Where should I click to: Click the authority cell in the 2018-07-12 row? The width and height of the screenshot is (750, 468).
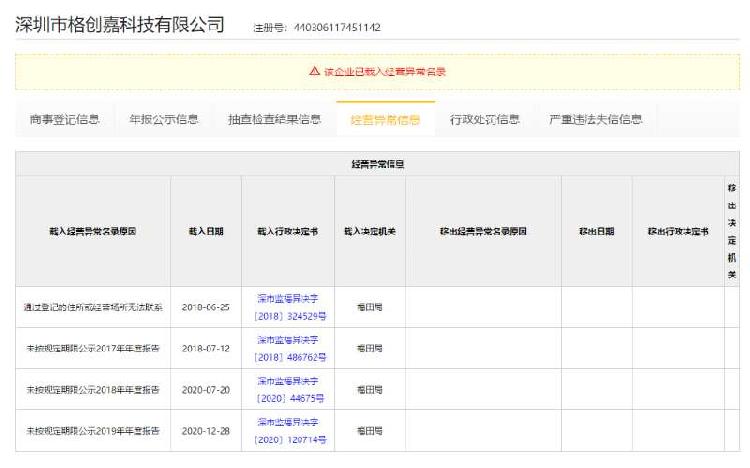click(x=370, y=348)
